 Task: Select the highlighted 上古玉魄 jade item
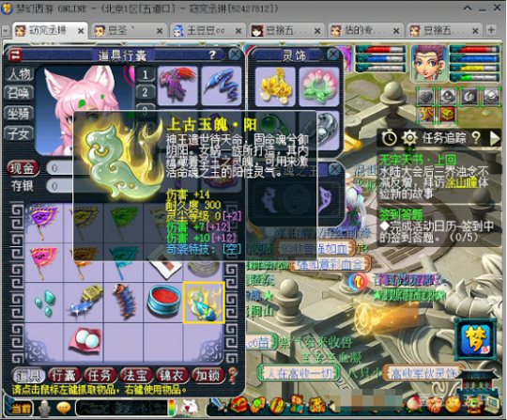(204, 303)
